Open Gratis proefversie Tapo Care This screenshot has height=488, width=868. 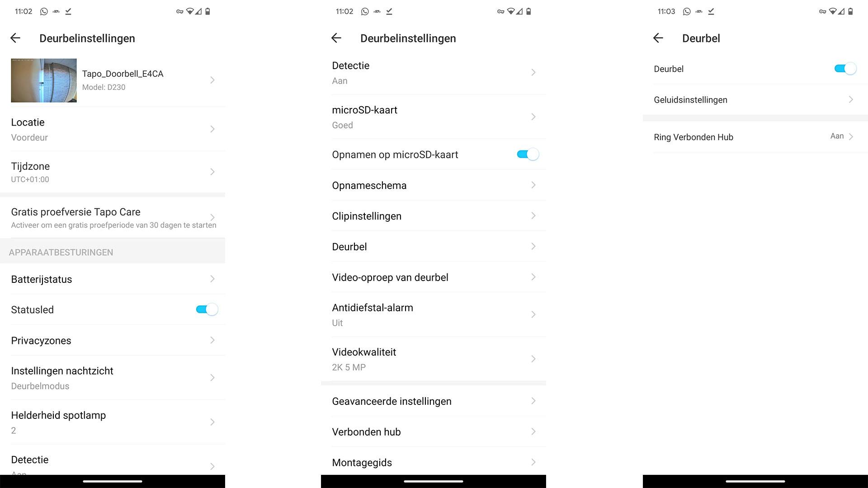click(x=113, y=217)
